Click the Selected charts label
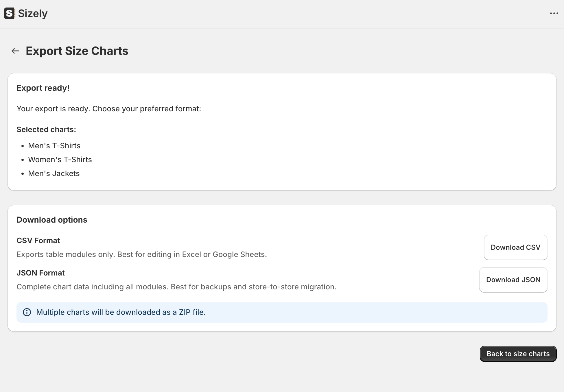Image resolution: width=564 pixels, height=392 pixels. coord(46,130)
